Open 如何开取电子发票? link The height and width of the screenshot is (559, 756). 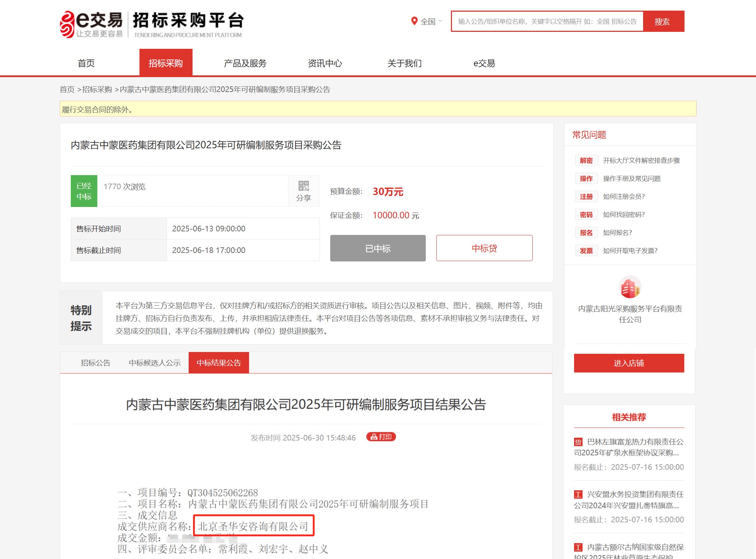coord(630,251)
